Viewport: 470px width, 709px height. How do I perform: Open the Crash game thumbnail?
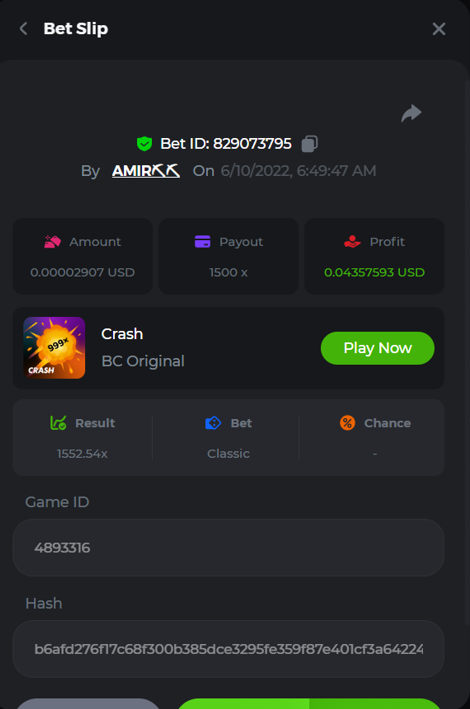[x=54, y=348]
